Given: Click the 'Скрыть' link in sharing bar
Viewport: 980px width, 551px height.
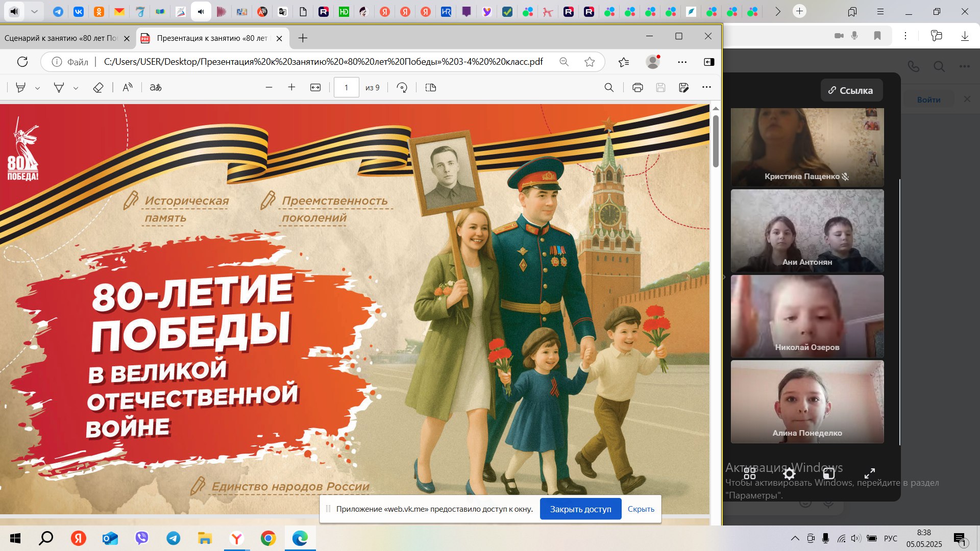Looking at the screenshot, I should click(641, 509).
